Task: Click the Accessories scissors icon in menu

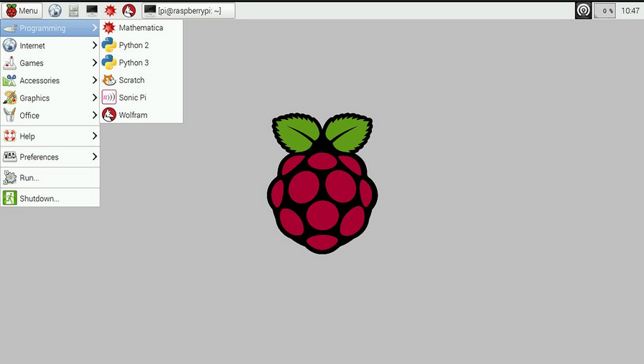Action: click(10, 80)
